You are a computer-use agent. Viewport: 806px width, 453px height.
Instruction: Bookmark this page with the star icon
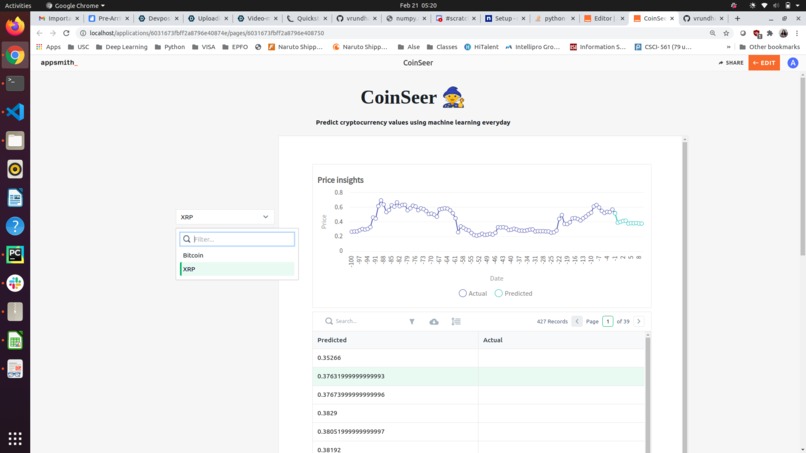pyautogui.click(x=726, y=33)
